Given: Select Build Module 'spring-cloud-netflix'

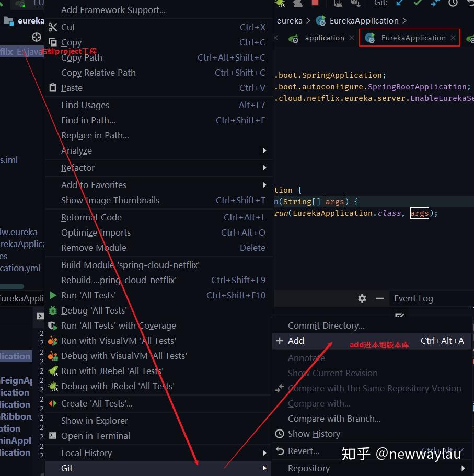Looking at the screenshot, I should coord(159,265).
